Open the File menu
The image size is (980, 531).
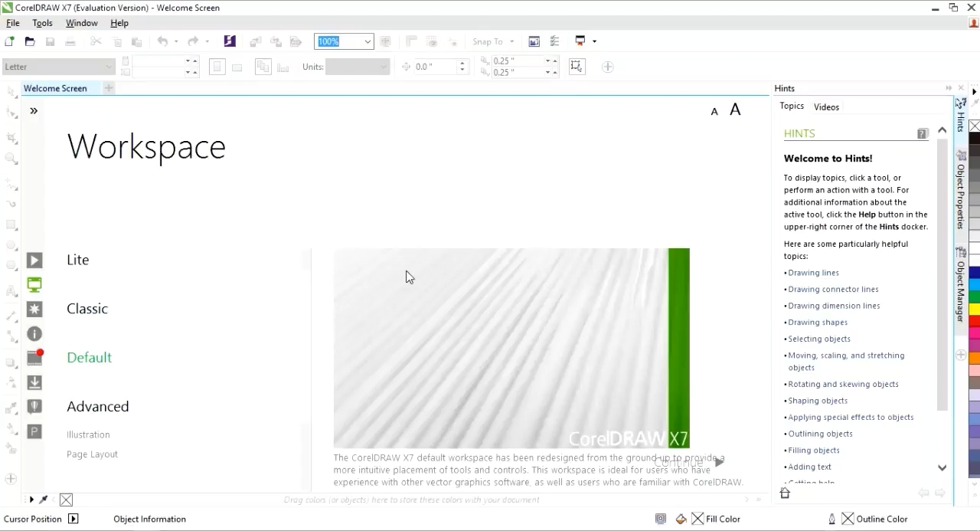click(x=13, y=23)
